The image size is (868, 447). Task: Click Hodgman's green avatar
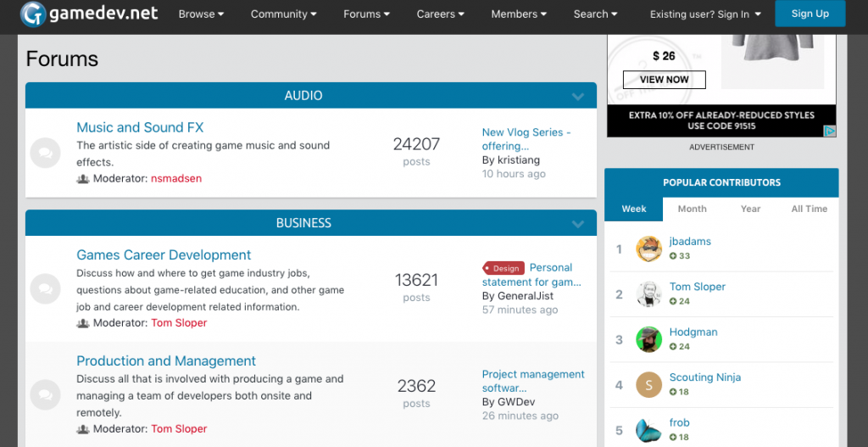click(648, 339)
